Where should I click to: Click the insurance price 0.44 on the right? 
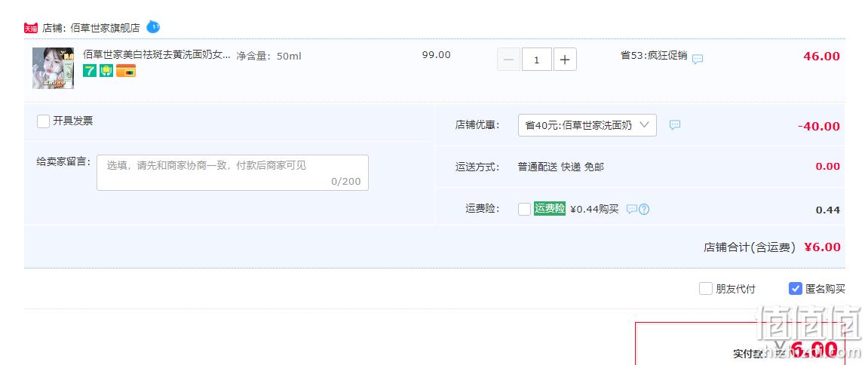point(827,210)
